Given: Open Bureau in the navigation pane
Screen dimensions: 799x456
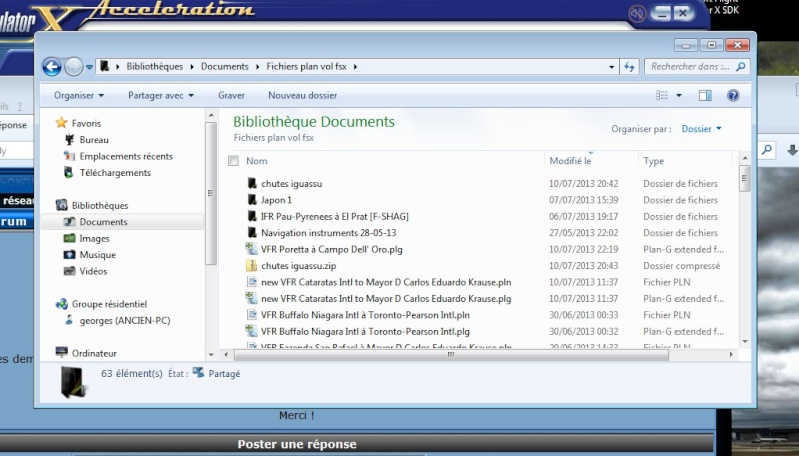Looking at the screenshot, I should [94, 140].
